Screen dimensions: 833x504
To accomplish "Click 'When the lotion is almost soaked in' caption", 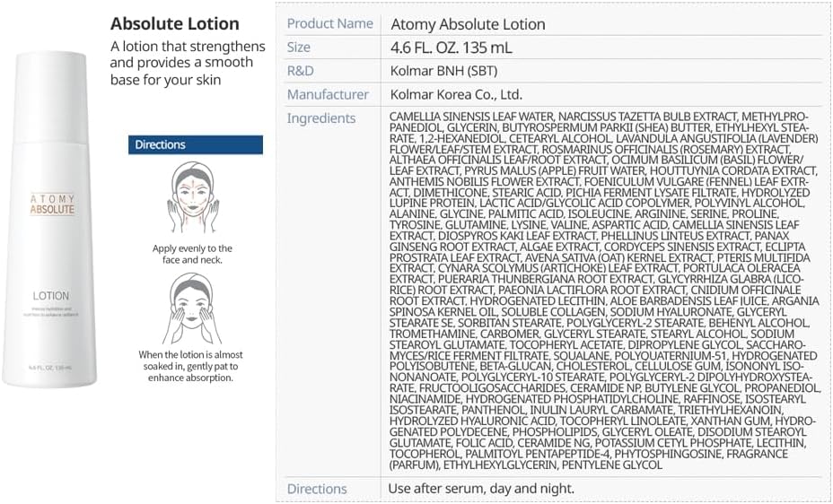I will (190, 366).
